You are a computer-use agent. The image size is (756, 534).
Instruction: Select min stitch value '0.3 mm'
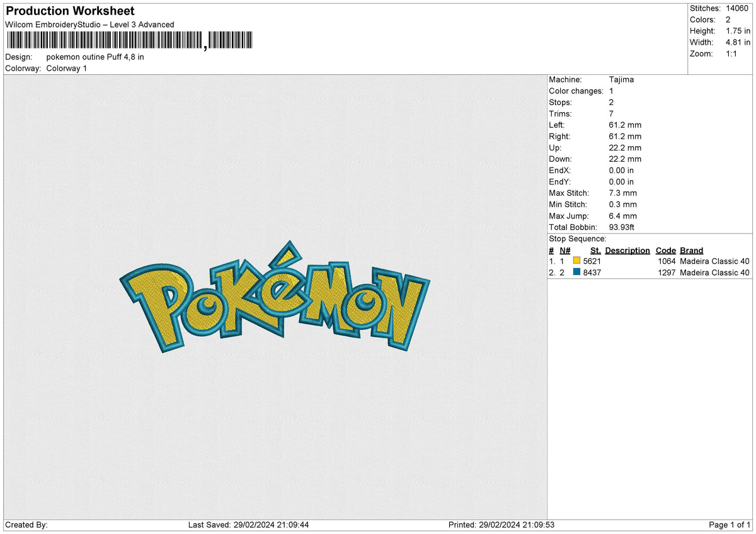pyautogui.click(x=623, y=204)
